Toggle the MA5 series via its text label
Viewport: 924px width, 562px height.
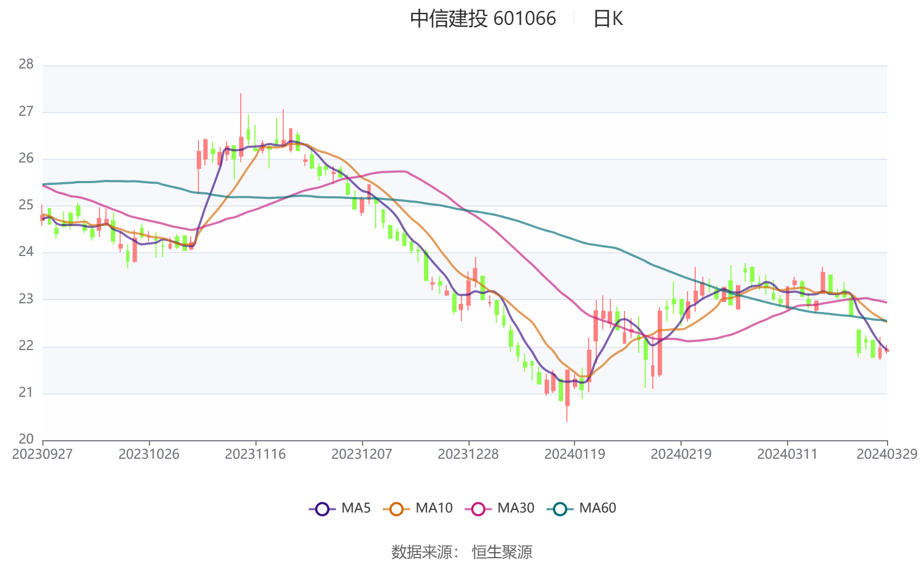pyautogui.click(x=356, y=508)
